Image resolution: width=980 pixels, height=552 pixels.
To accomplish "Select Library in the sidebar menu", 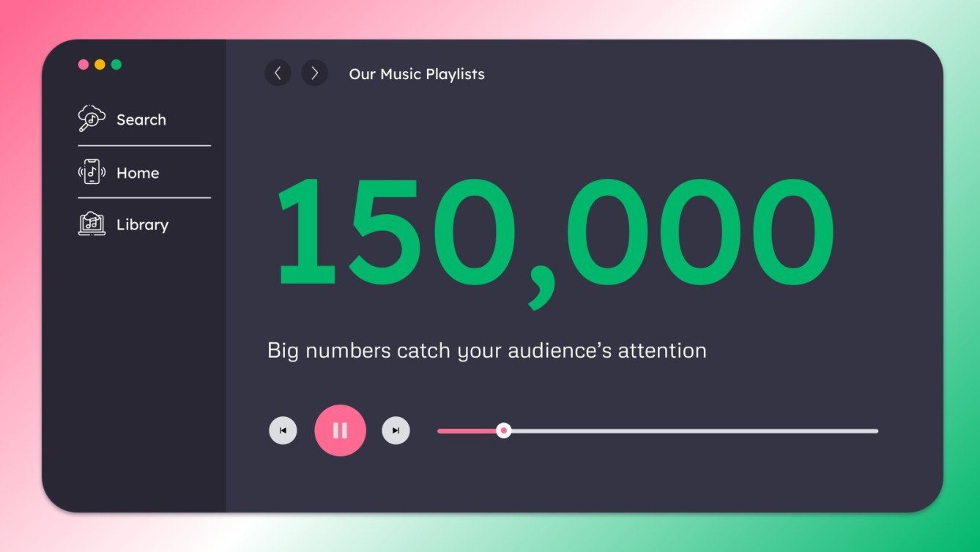I will [142, 224].
